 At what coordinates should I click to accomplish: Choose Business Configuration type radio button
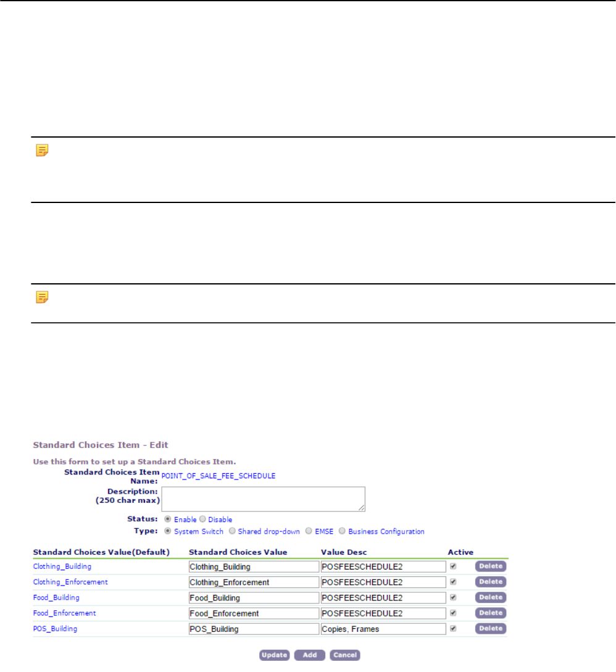pyautogui.click(x=342, y=531)
